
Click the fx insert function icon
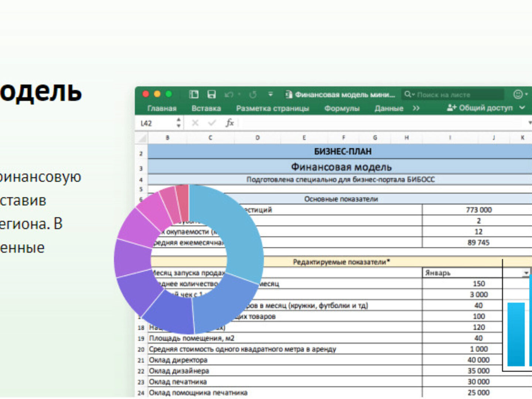click(x=229, y=123)
